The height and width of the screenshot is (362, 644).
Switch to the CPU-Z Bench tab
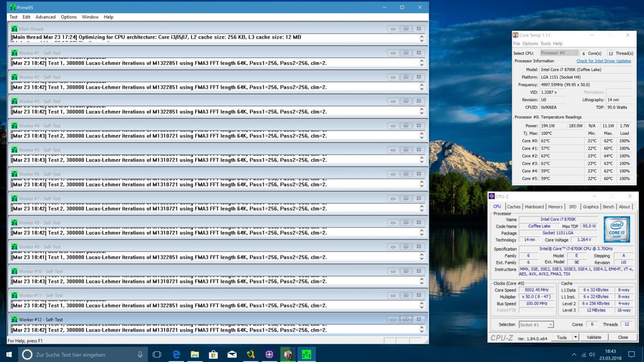(x=609, y=207)
